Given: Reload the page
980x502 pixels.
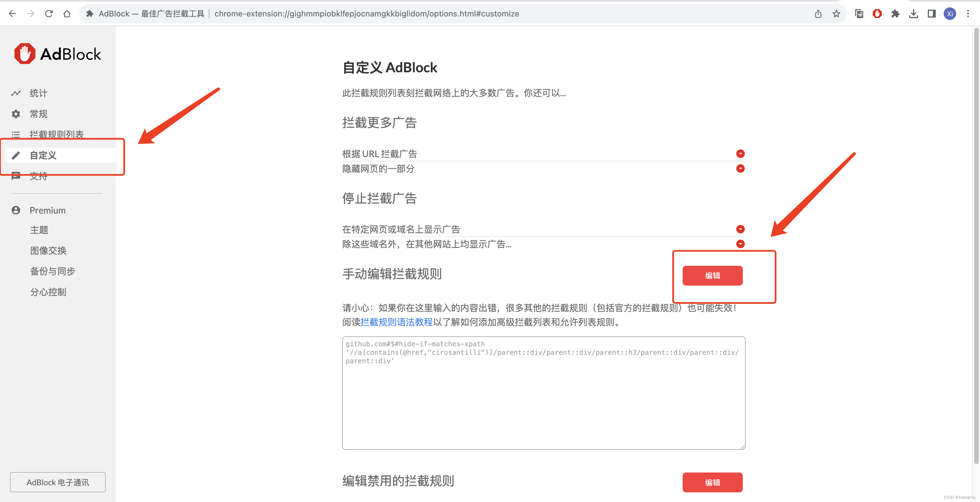Looking at the screenshot, I should click(x=49, y=14).
